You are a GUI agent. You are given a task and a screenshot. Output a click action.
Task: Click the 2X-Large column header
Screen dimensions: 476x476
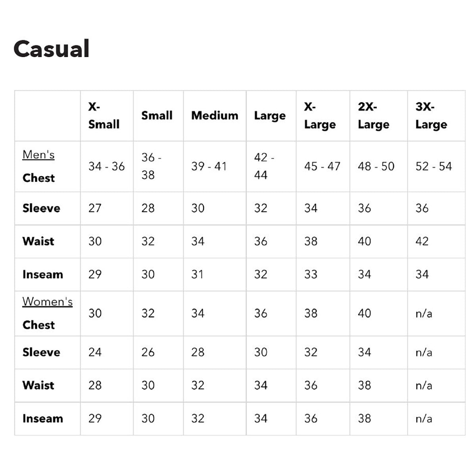pyautogui.click(x=373, y=115)
